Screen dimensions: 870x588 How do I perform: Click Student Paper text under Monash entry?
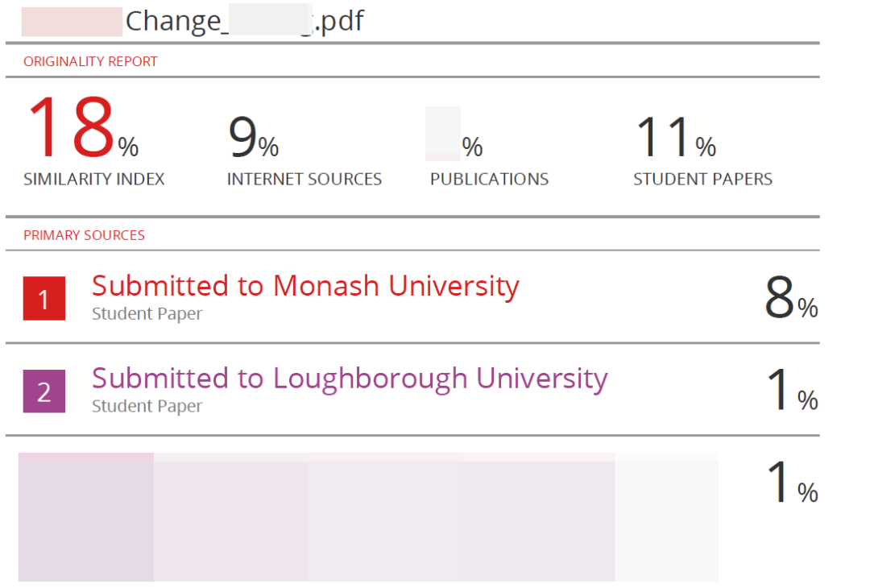(147, 314)
